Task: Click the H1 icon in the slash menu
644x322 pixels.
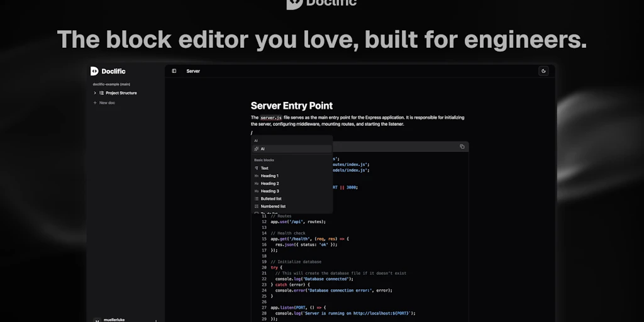Action: tap(257, 176)
